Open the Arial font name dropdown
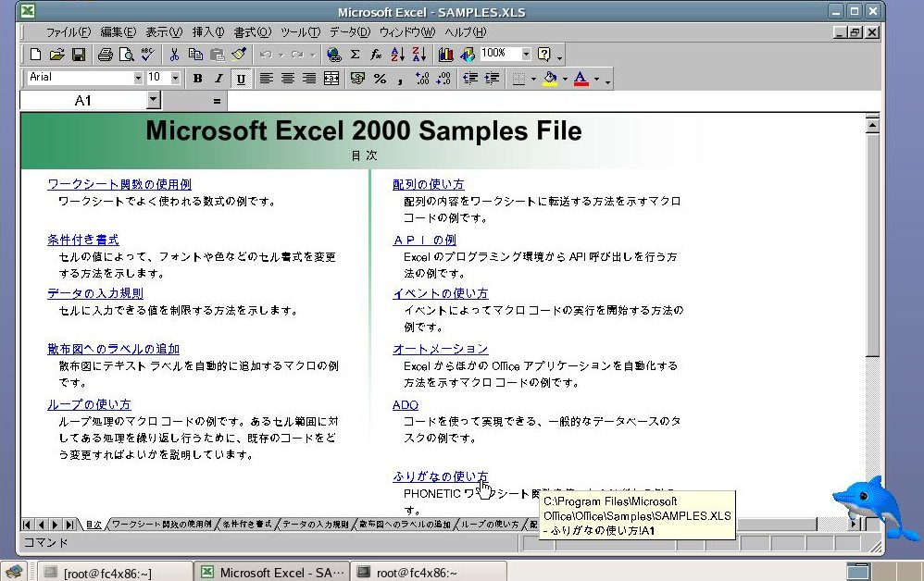Viewport: 924px width, 581px height. tap(138, 78)
